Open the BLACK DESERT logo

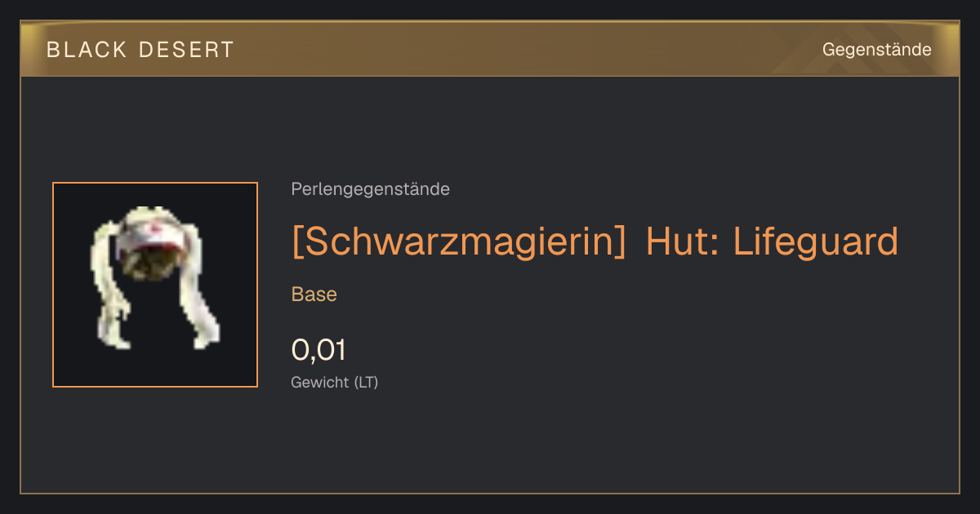tap(140, 50)
